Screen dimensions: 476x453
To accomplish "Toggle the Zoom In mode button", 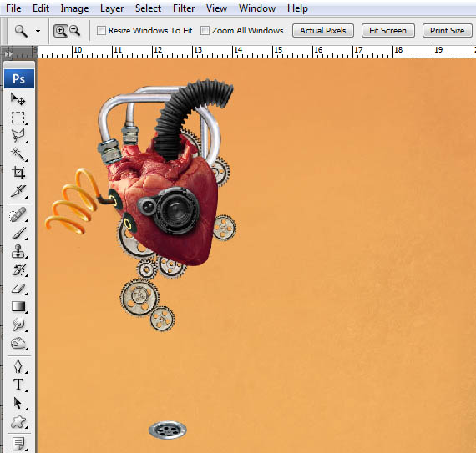I will [x=61, y=31].
